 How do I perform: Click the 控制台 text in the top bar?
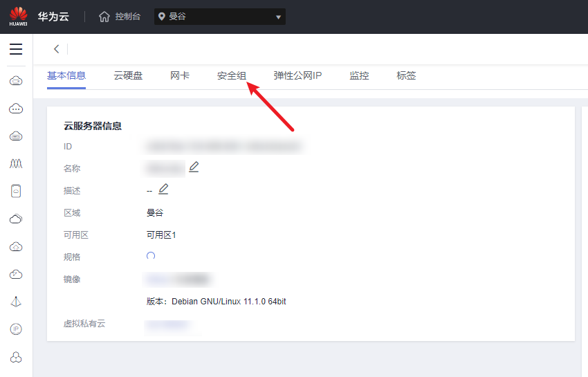coord(127,17)
